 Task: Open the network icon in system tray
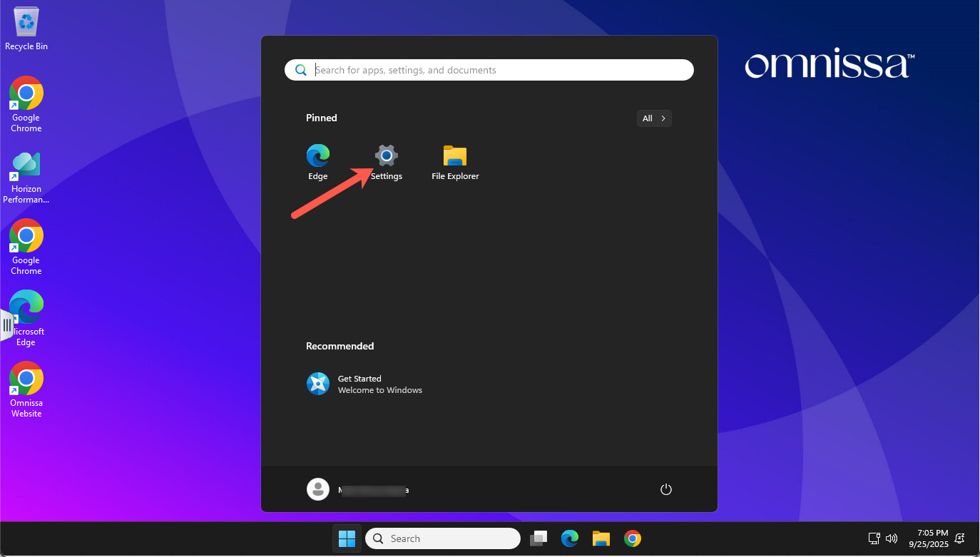click(874, 538)
